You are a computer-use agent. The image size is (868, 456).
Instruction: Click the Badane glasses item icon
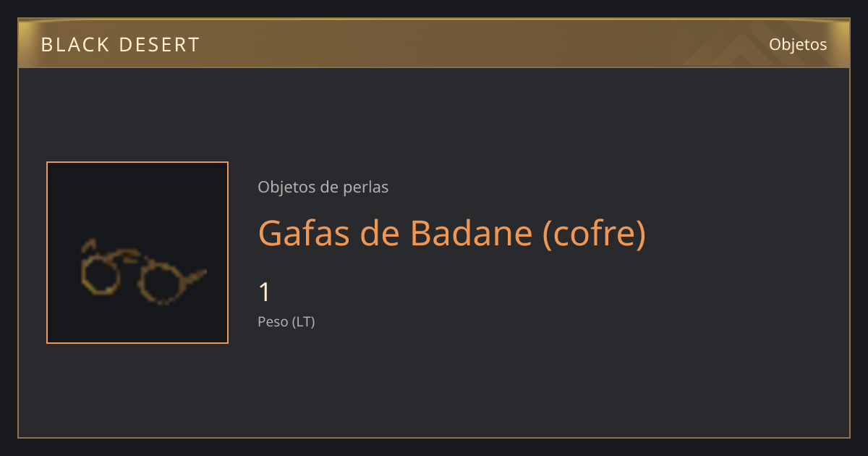[x=143, y=271]
